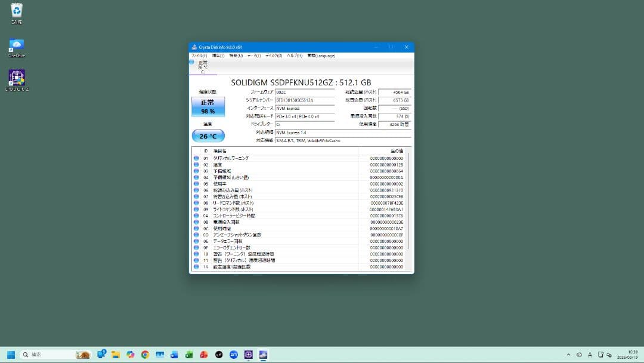Click power on hours value 4263 時間

coord(394,124)
